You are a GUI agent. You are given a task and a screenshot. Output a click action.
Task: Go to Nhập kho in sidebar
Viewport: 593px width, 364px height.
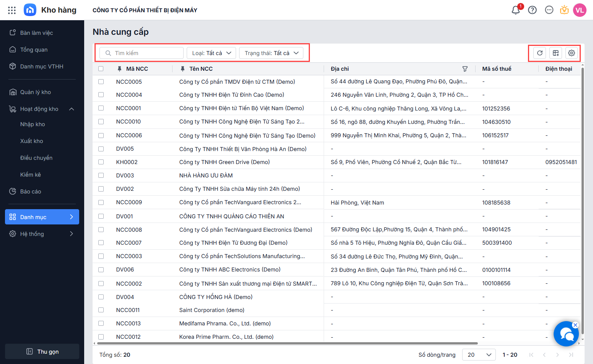coord(33,124)
